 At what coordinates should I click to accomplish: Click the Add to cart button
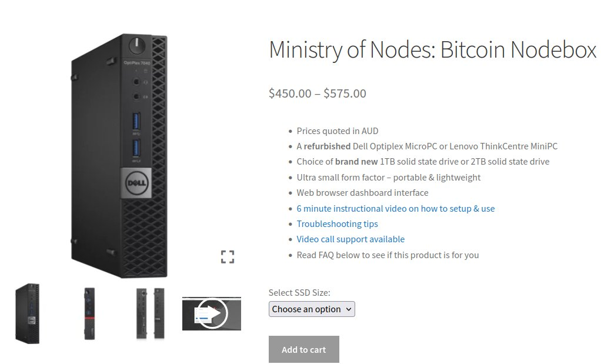pos(303,349)
